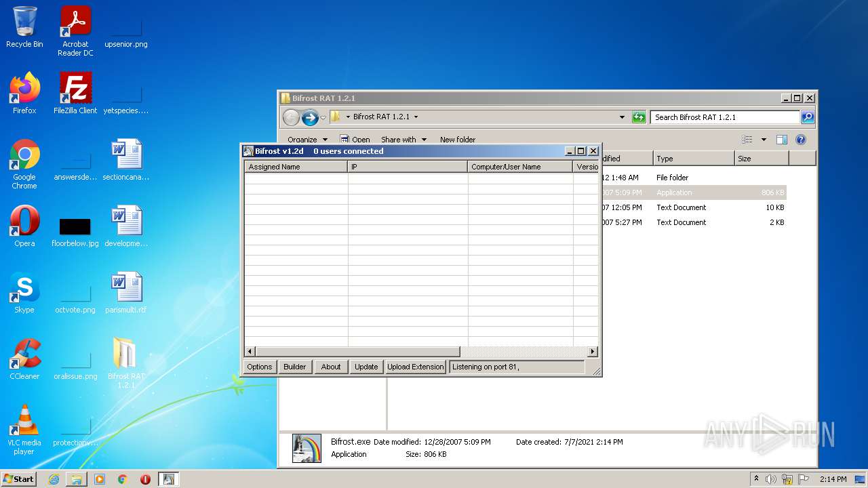Expand Explorer address history dropdown
Viewport: 868px width, 488px height.
622,117
